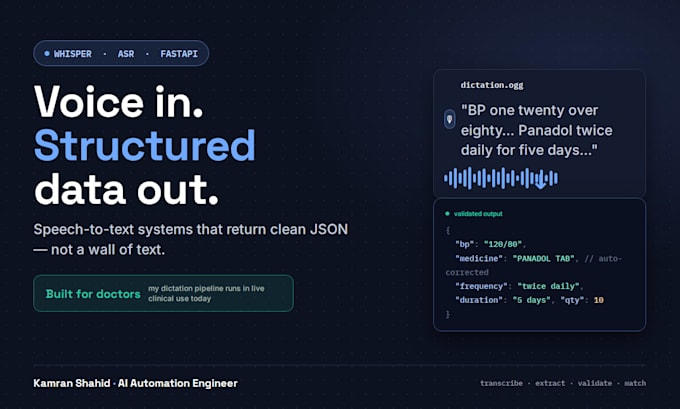This screenshot has width=680, height=409.
Task: Click the match step in the footer
Action: pyautogui.click(x=635, y=383)
